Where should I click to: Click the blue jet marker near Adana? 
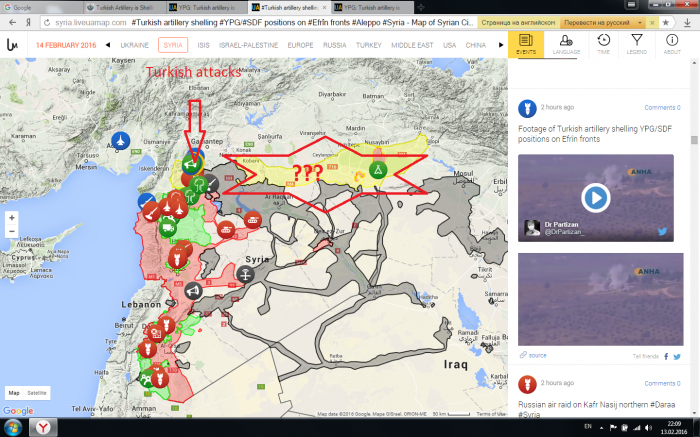point(121,141)
